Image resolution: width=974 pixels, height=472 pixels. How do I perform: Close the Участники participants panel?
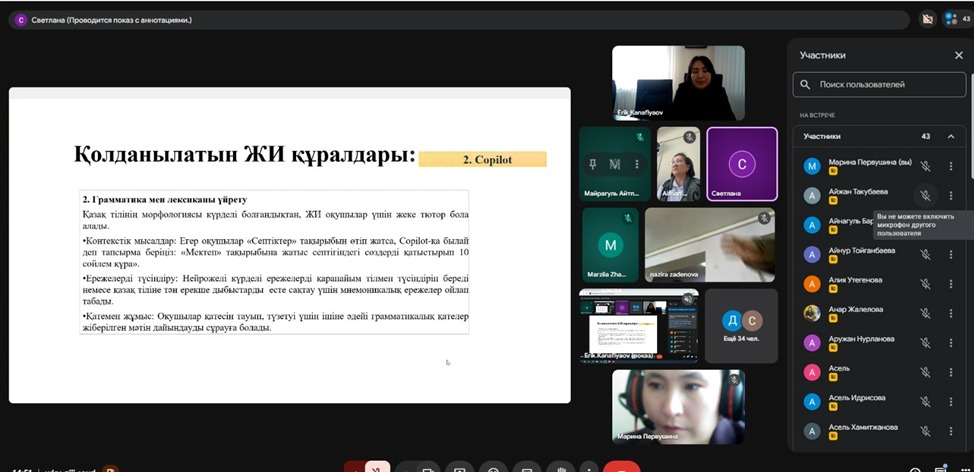958,55
